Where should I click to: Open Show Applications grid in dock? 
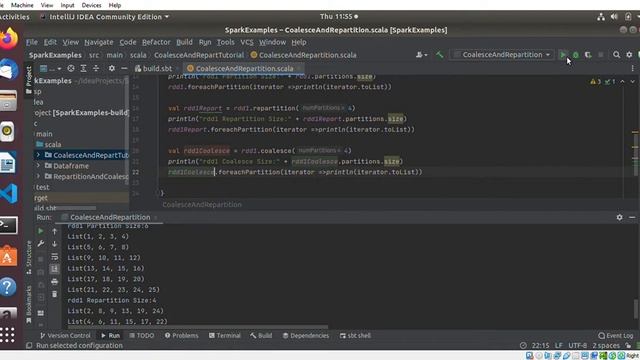7,335
